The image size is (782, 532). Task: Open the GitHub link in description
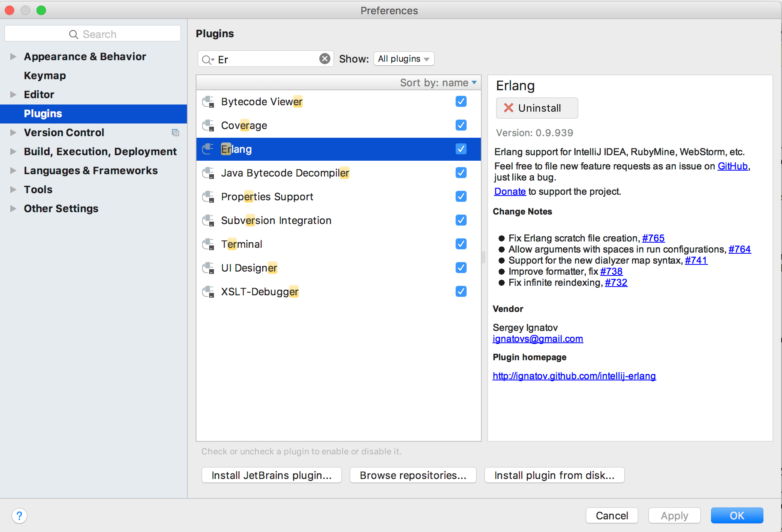coord(732,166)
